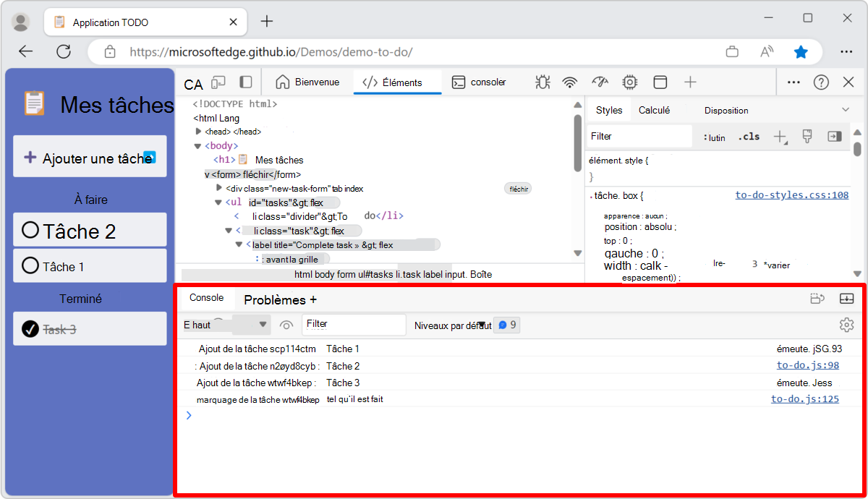Click the fléchir flex badge
The image size is (868, 499).
tap(518, 189)
